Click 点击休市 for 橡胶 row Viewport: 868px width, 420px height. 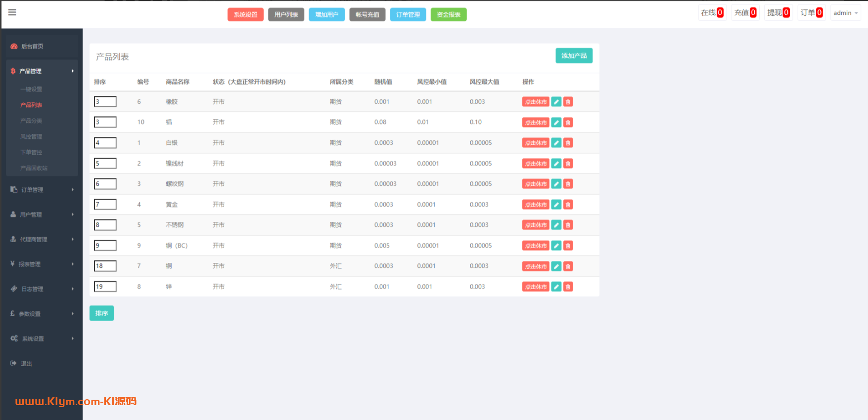point(536,102)
